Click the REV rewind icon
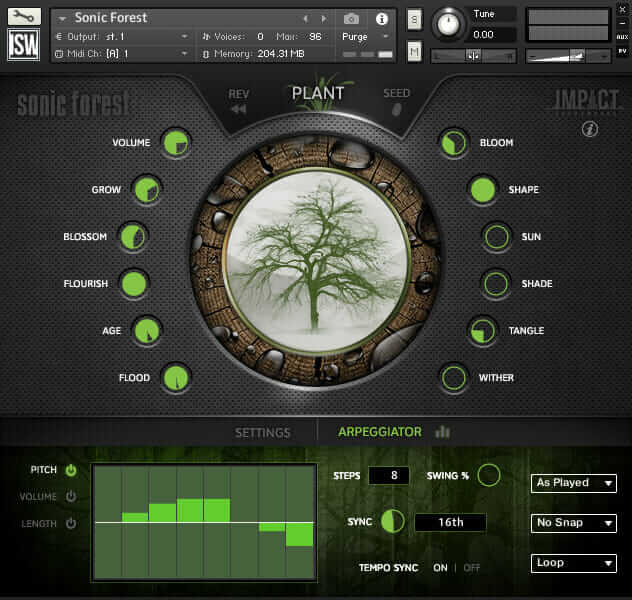The width and height of the screenshot is (632, 600). point(238,109)
